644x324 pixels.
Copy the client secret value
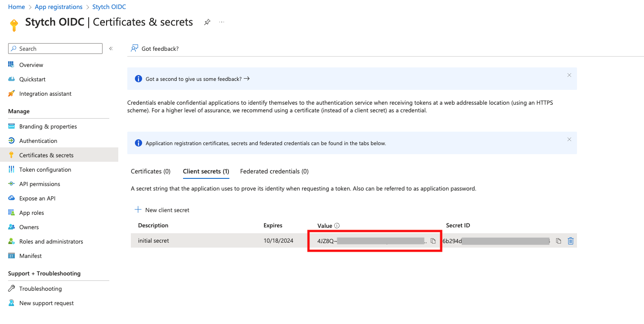click(x=433, y=241)
